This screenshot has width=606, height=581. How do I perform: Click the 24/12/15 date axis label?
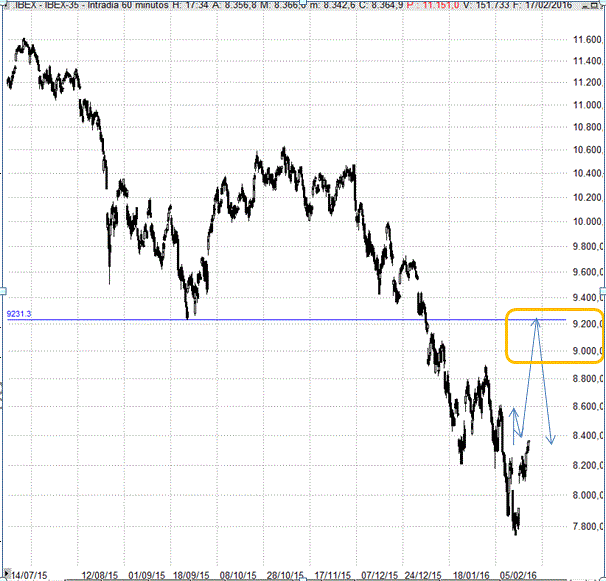(423, 575)
